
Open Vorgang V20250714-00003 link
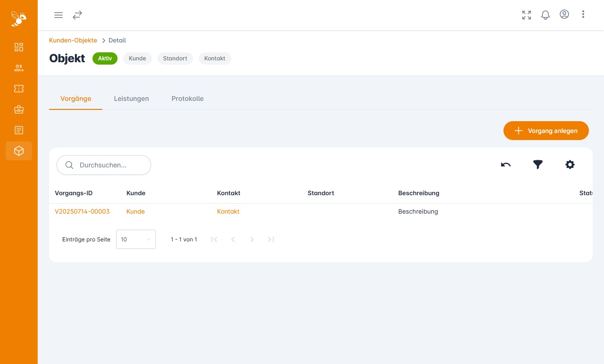point(82,212)
